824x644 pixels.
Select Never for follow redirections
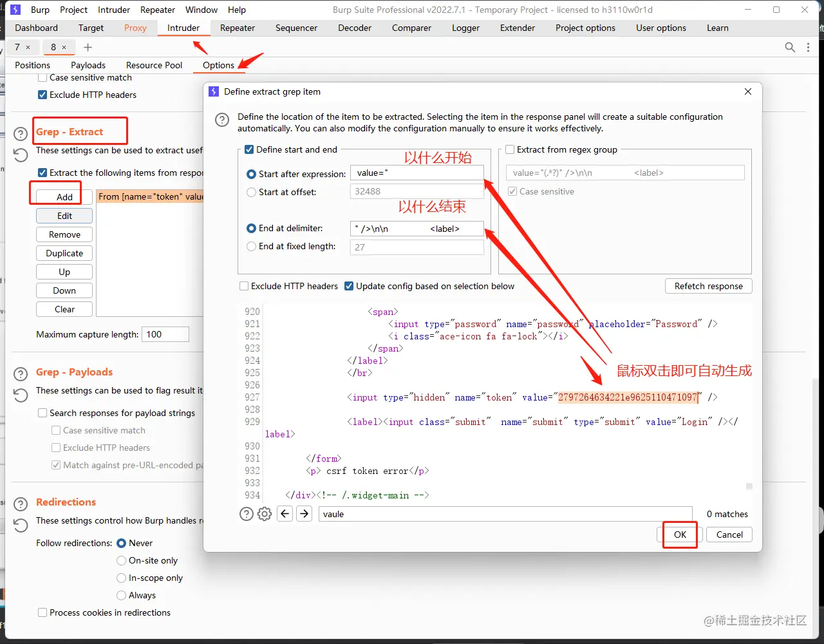pos(122,543)
